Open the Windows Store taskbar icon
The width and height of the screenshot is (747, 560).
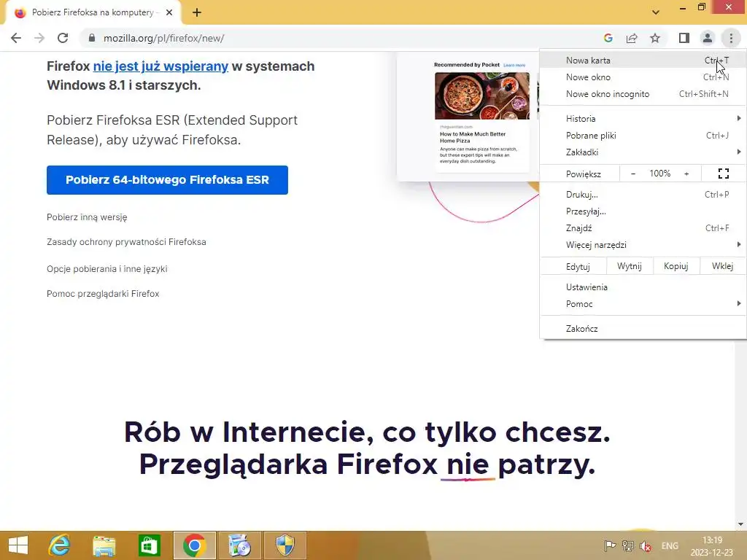click(x=149, y=545)
